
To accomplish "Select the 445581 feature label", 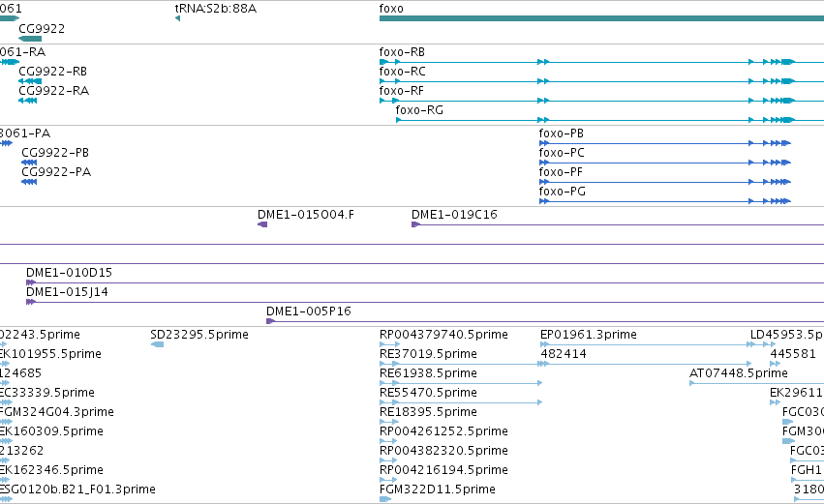I will pyautogui.click(x=793, y=354).
